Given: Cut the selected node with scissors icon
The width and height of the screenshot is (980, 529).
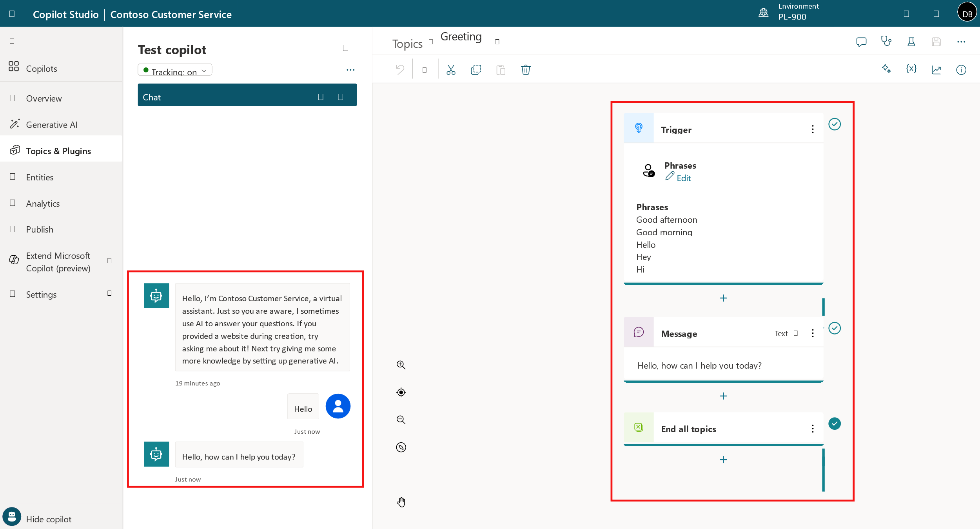Looking at the screenshot, I should coord(451,70).
